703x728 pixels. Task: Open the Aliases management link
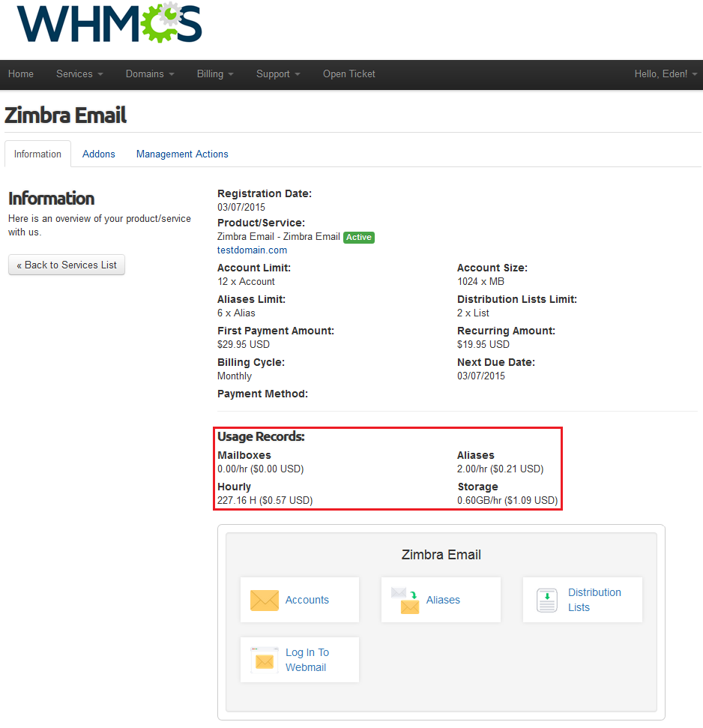click(443, 600)
